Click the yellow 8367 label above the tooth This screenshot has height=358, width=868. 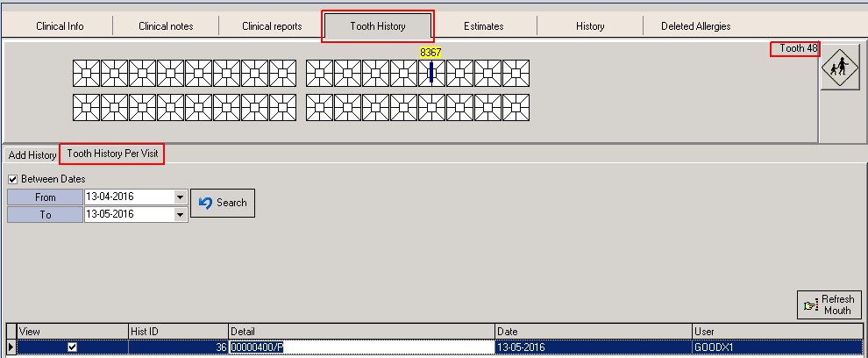430,53
